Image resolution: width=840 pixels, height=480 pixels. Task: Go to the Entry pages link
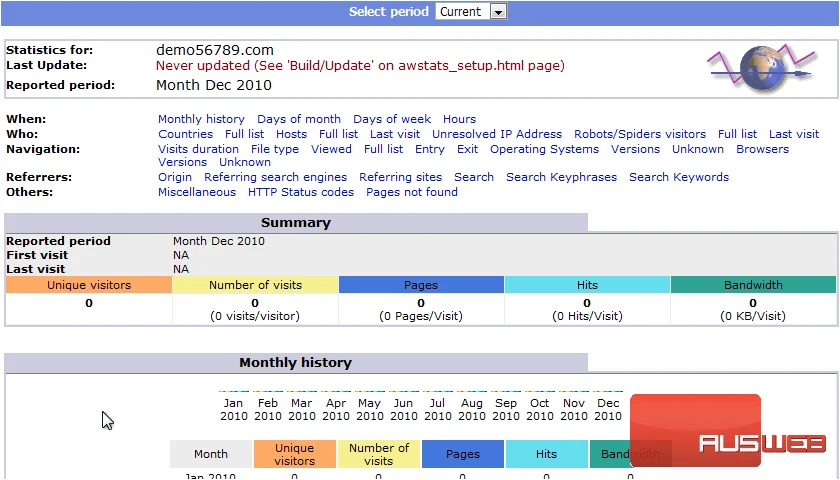[430, 149]
